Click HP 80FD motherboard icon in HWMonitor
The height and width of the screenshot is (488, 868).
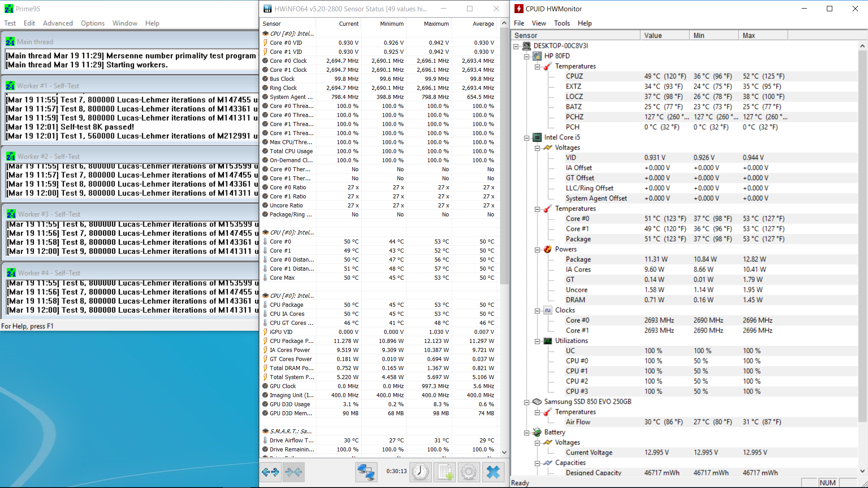tap(537, 56)
